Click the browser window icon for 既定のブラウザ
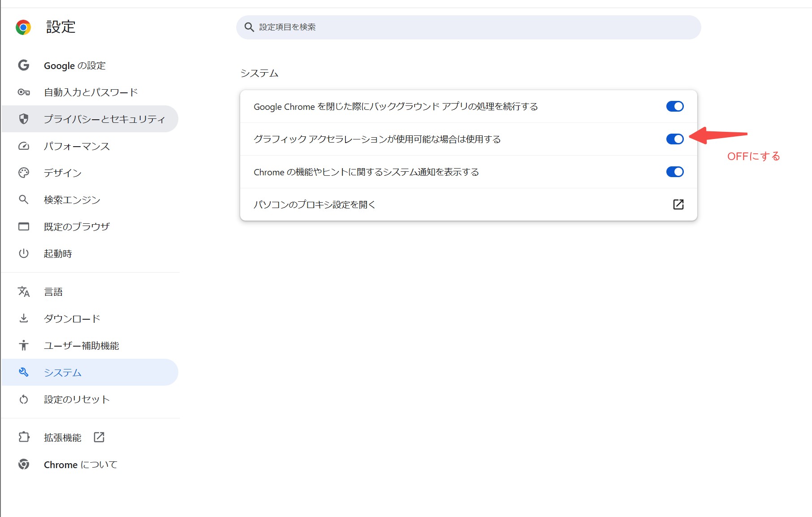Screen dimensions: 812x517 coord(24,226)
